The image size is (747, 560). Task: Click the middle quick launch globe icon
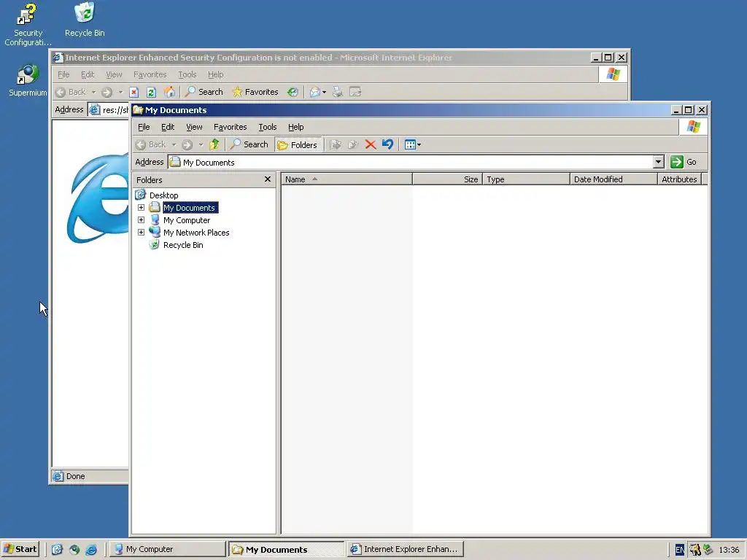(x=74, y=550)
